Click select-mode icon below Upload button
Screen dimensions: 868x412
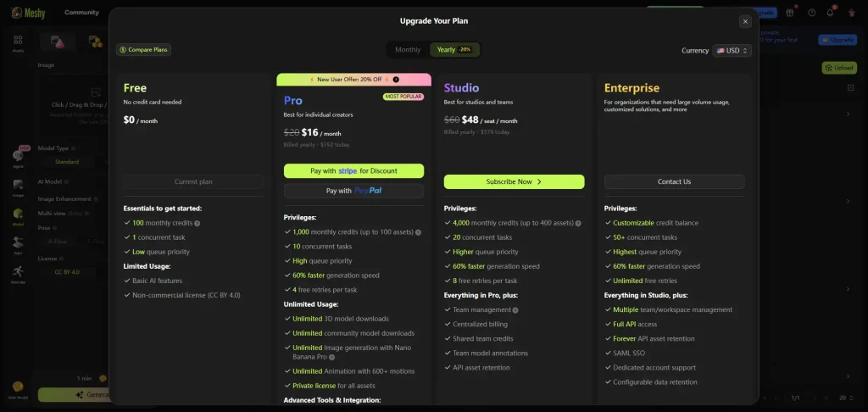(x=851, y=88)
